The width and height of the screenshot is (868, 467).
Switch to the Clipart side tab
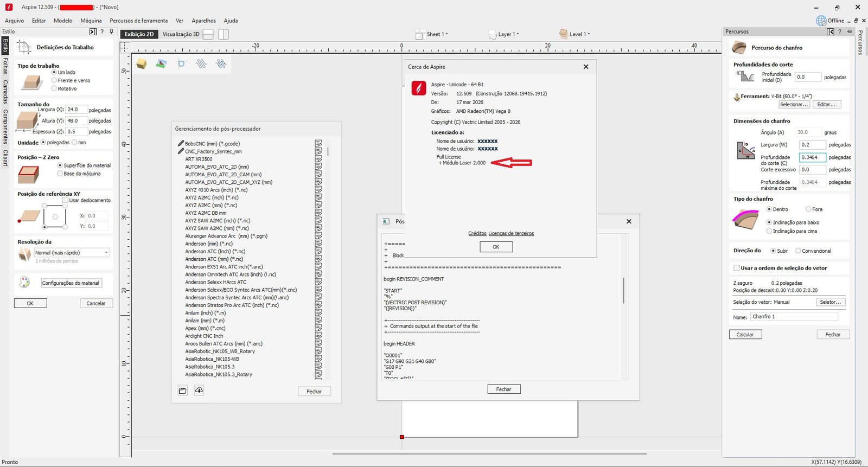tap(5, 157)
